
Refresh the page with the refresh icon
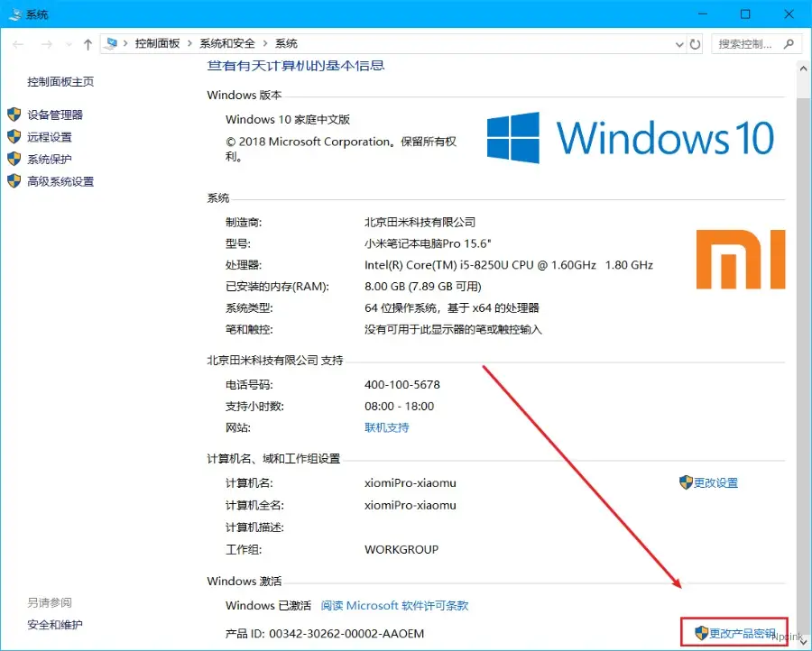pos(696,44)
